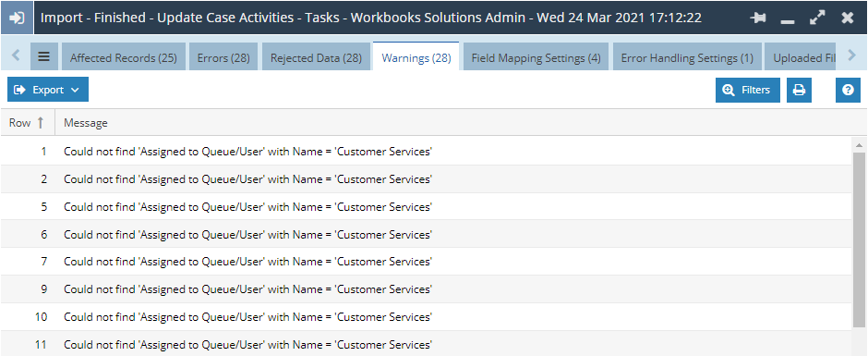Viewport: 868px width, 356px height.
Task: Sort by Row column header
Action: pyautogui.click(x=27, y=123)
